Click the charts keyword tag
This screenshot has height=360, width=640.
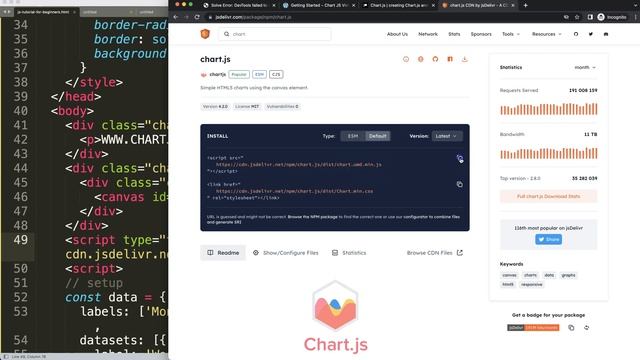point(530,276)
